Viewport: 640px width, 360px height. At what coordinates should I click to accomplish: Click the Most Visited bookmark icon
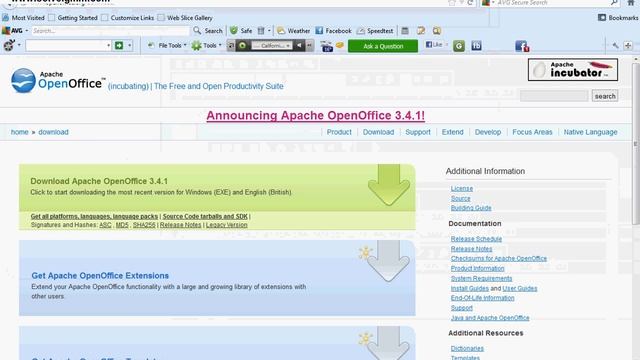(x=6, y=18)
